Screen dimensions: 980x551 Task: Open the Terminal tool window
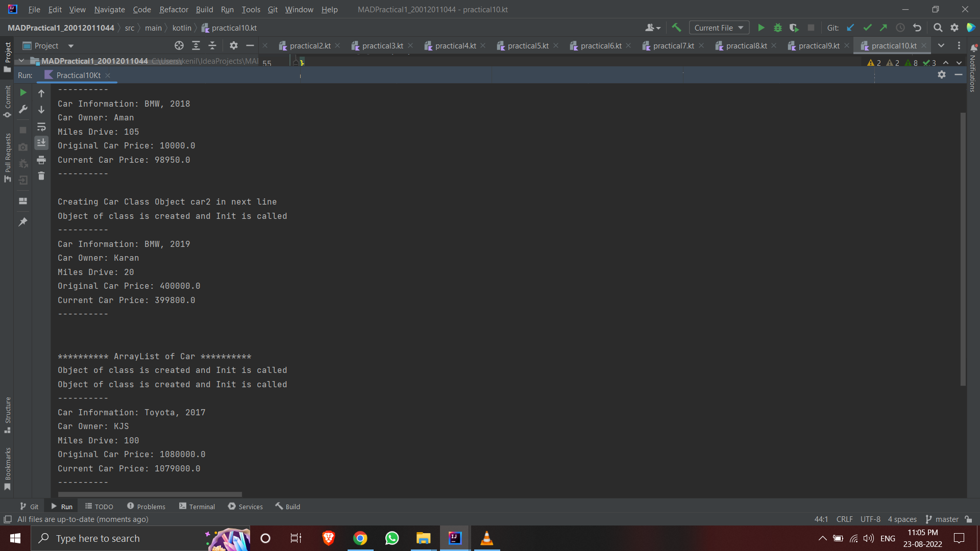coord(197,506)
